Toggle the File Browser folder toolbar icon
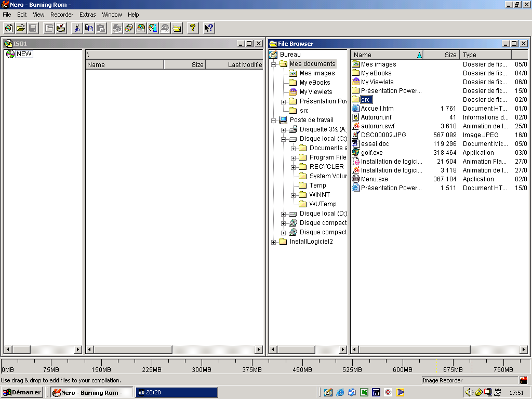 point(177,28)
